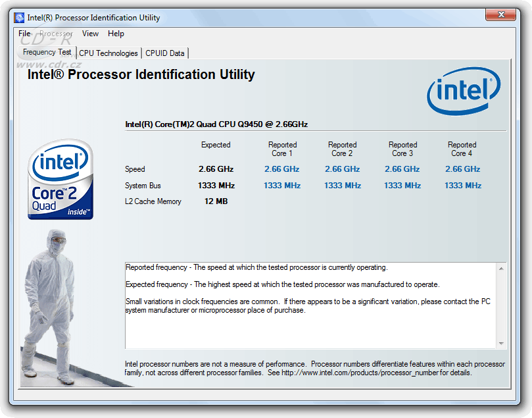This screenshot has height=418, width=532.
Task: Click the application icon in the title bar
Action: point(19,17)
